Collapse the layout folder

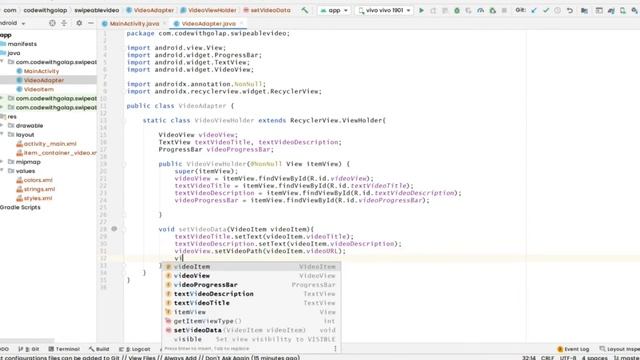click(x=2, y=135)
